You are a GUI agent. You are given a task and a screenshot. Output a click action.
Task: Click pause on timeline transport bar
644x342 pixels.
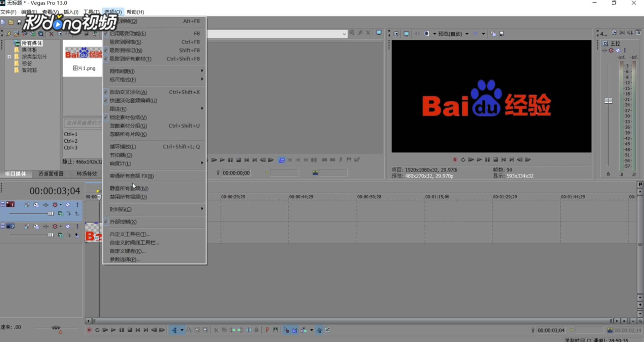(122, 330)
